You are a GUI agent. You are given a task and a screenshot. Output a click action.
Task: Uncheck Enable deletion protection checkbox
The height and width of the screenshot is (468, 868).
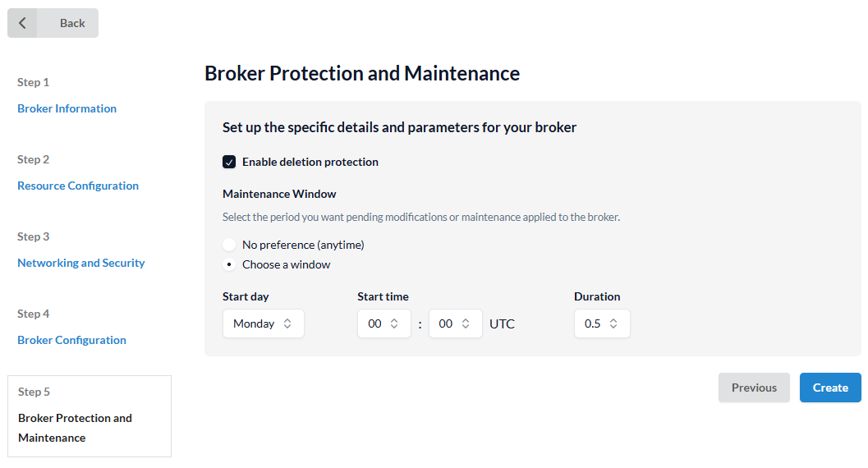[229, 162]
